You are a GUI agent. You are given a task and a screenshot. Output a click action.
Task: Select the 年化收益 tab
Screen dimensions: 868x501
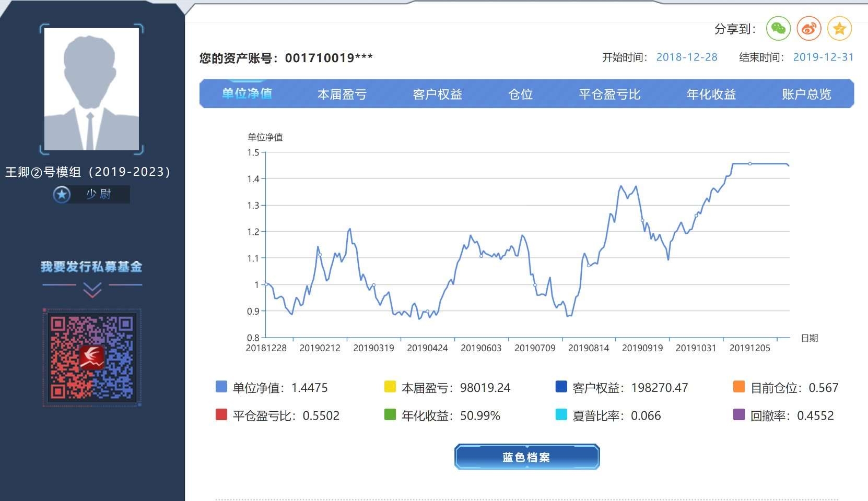pos(711,94)
